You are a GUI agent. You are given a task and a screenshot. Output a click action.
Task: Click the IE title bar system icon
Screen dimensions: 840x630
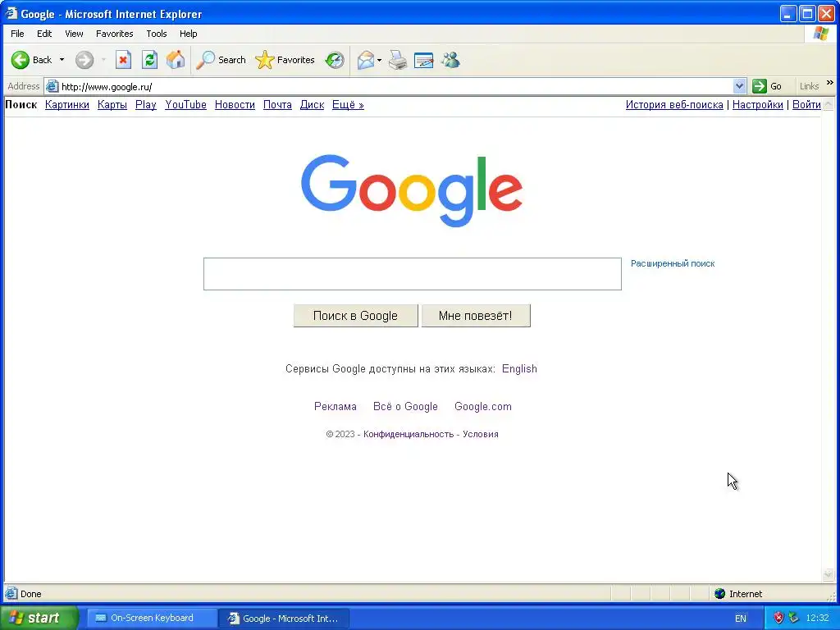pos(11,13)
